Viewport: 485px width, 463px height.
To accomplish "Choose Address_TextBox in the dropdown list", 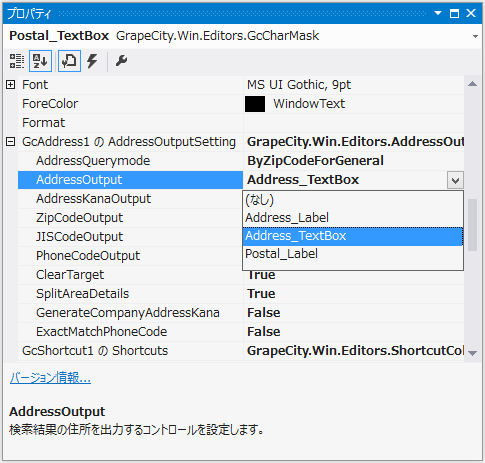I will pyautogui.click(x=353, y=236).
